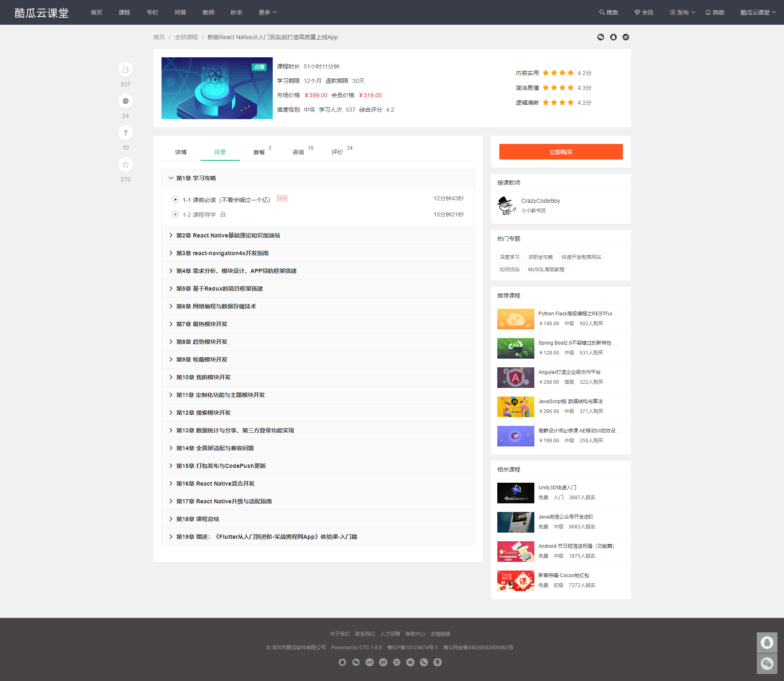
Task: Open 会员 membership from the header
Action: [644, 12]
